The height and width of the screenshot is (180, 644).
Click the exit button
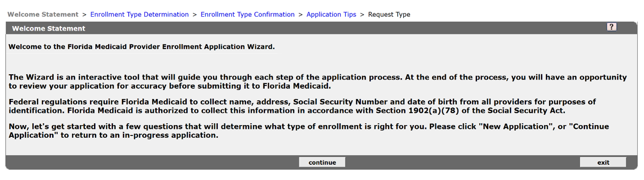603,162
